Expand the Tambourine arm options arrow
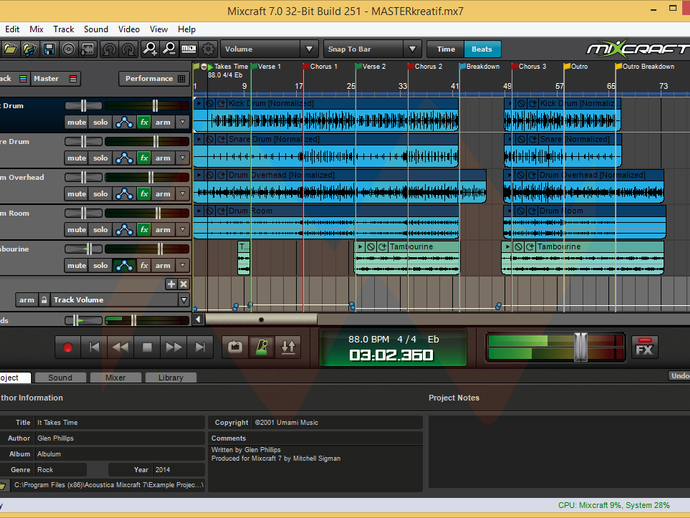Screen dimensions: 690x518 pos(182,265)
